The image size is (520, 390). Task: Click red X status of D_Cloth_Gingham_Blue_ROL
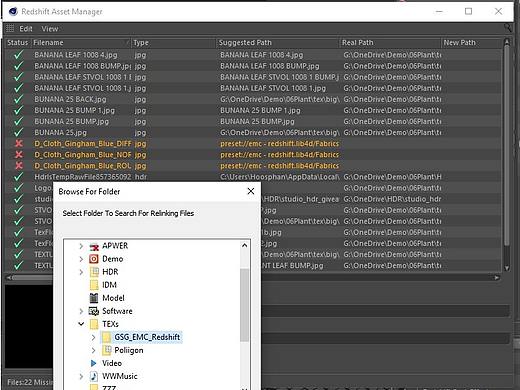(19, 166)
